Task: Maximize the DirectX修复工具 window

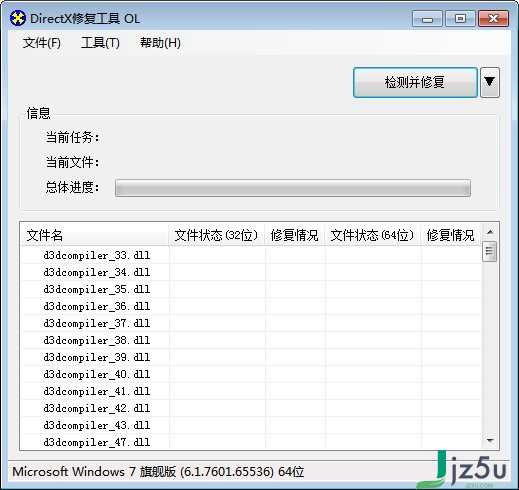Action: (x=460, y=19)
